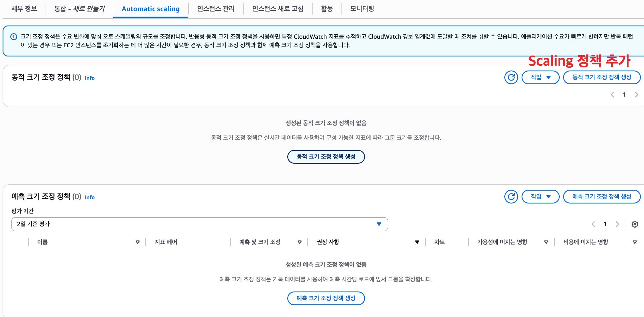Sort by 권장 사항 column
This screenshot has width=644, height=317.
tap(417, 242)
